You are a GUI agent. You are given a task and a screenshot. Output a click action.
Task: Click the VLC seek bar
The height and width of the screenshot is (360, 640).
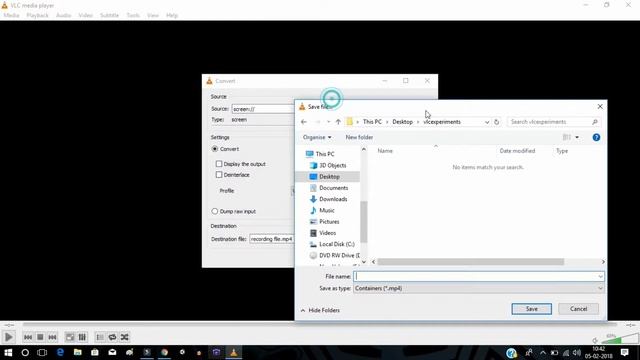[320, 324]
